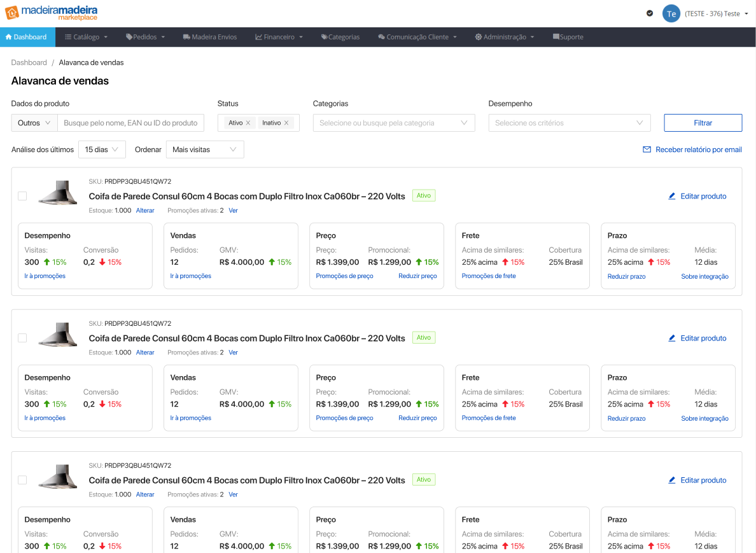Click the MadeiraMadeira marketplace logo
The height and width of the screenshot is (553, 756).
coord(51,13)
